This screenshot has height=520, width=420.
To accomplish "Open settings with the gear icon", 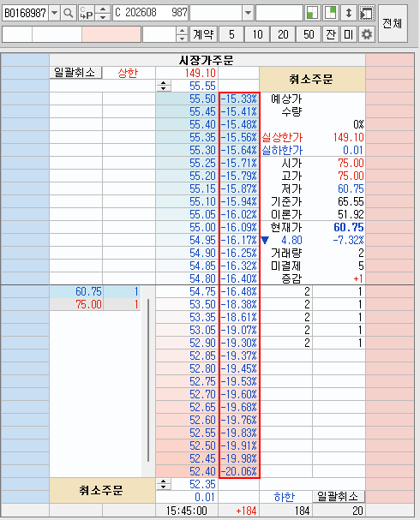I will click(x=367, y=34).
